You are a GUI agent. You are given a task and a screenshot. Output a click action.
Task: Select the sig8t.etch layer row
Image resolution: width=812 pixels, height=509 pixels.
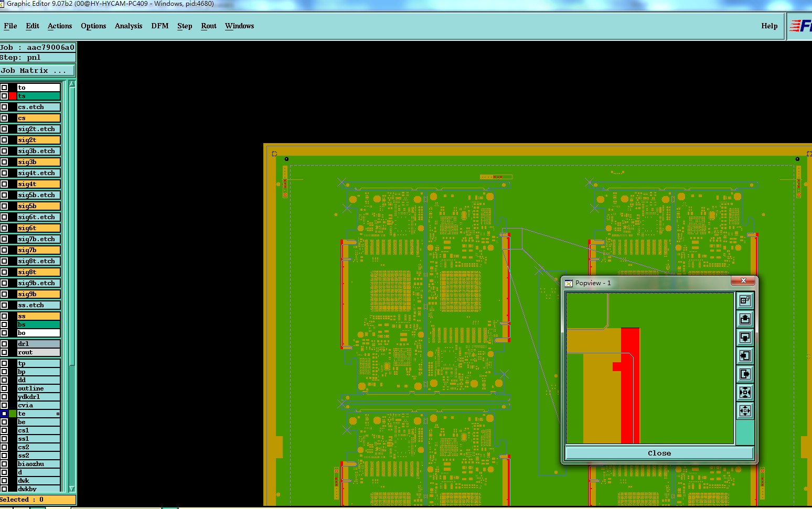[39, 261]
